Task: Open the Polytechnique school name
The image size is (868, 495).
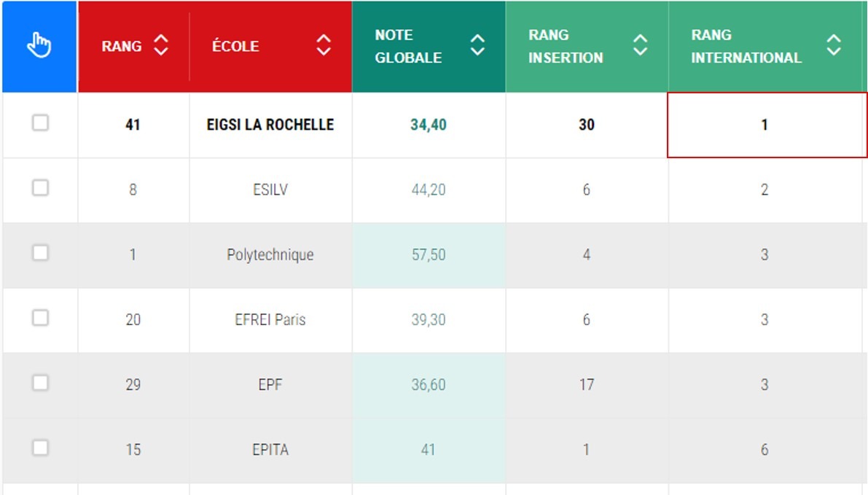Action: click(x=270, y=254)
